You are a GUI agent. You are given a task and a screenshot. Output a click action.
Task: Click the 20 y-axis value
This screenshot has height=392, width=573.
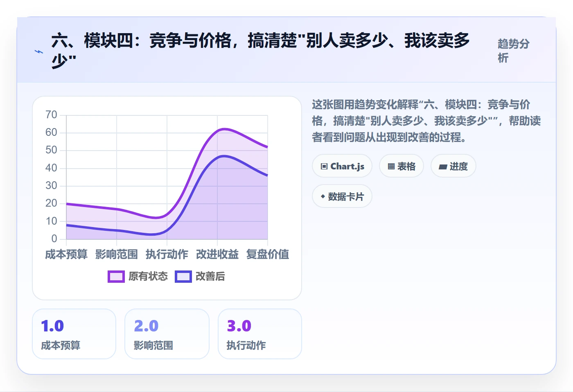[x=51, y=203]
